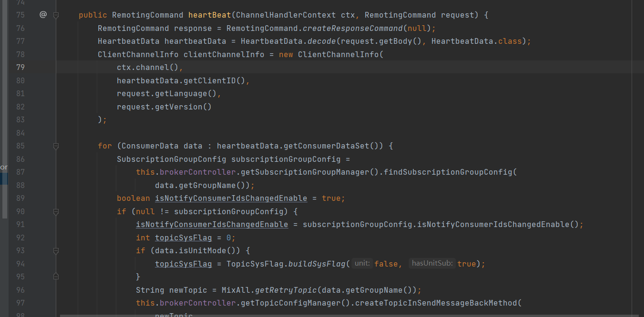Image resolution: width=644 pixels, height=317 pixels.
Task: Click the 'unit:' parameter inlay hint
Action: pyautogui.click(x=362, y=263)
